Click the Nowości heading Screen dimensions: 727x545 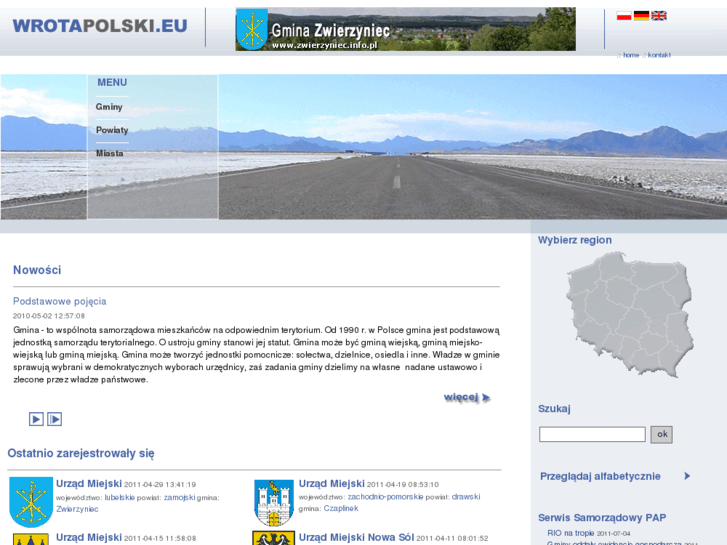tap(37, 270)
